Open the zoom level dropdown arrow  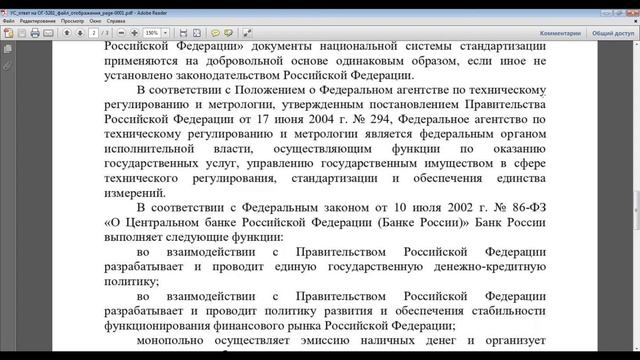[x=165, y=33]
